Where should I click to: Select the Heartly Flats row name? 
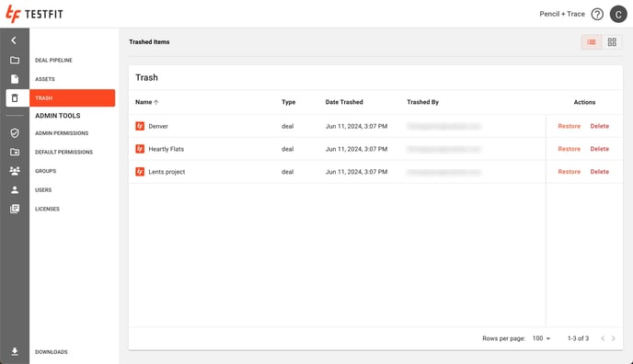tap(166, 149)
